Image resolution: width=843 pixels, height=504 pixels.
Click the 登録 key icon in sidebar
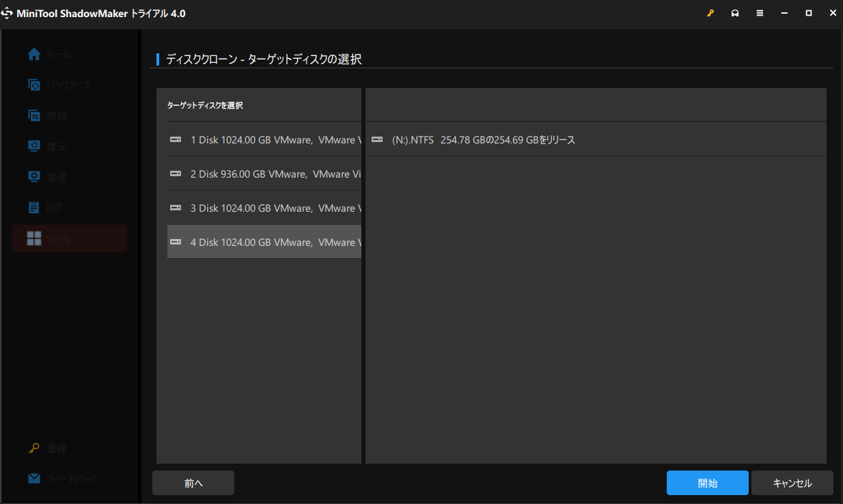[x=34, y=448]
